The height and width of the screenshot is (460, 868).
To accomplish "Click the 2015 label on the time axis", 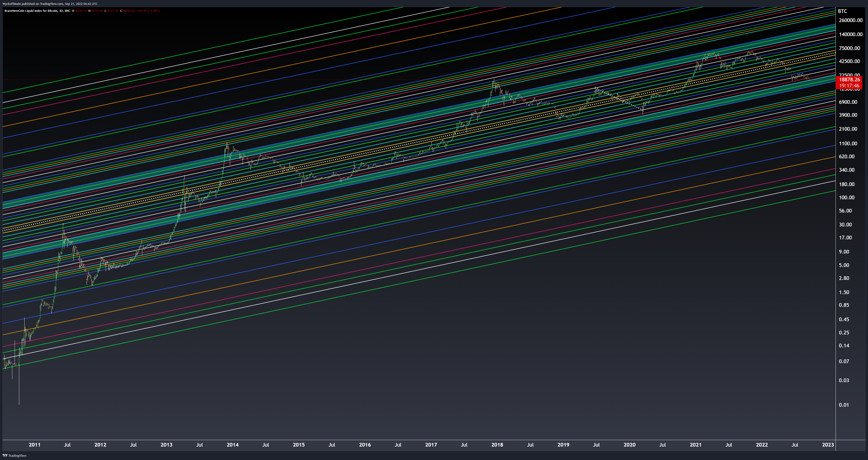I will (x=299, y=444).
